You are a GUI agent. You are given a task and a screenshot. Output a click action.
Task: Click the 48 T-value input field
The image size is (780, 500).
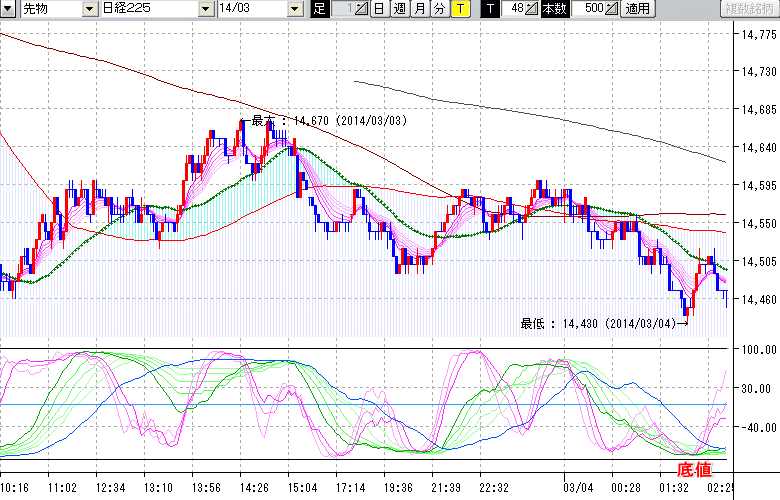click(x=513, y=9)
